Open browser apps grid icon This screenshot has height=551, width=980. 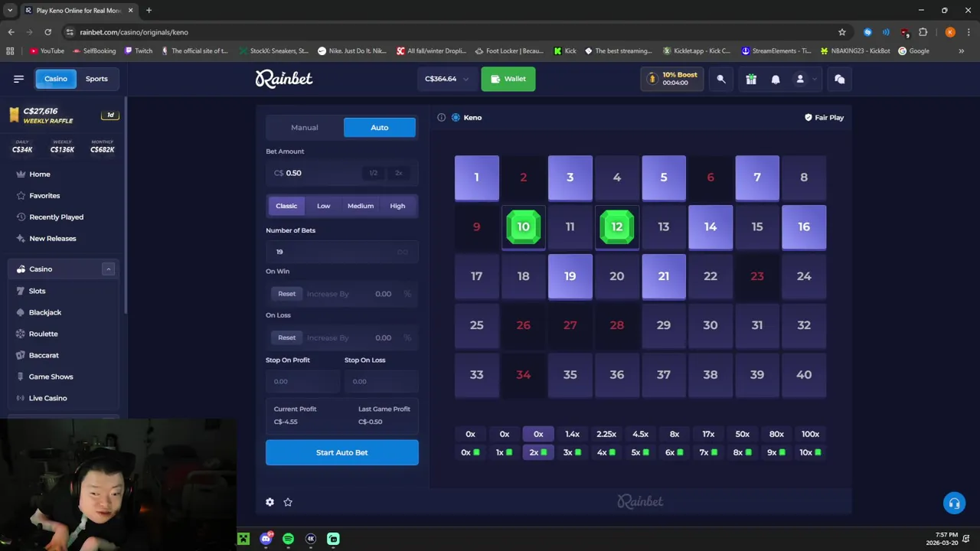click(10, 51)
